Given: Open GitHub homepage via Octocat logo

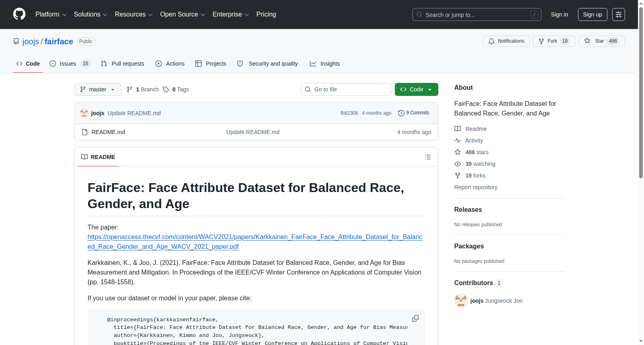Looking at the screenshot, I should pyautogui.click(x=19, y=14).
